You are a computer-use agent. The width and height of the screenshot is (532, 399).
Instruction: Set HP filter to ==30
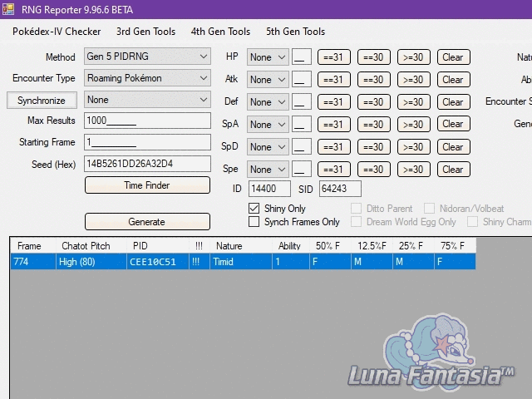(374, 57)
